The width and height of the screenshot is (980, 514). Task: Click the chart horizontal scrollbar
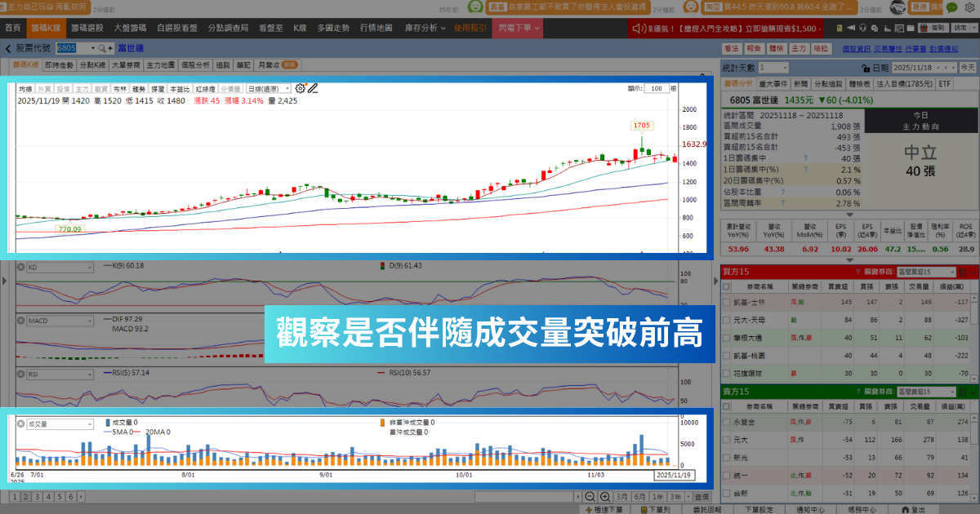pyautogui.click(x=526, y=497)
